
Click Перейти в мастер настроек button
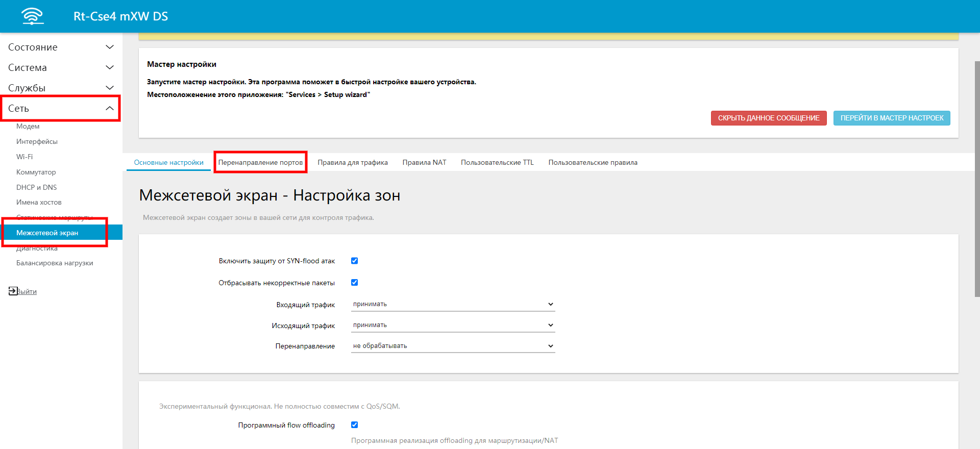(892, 118)
